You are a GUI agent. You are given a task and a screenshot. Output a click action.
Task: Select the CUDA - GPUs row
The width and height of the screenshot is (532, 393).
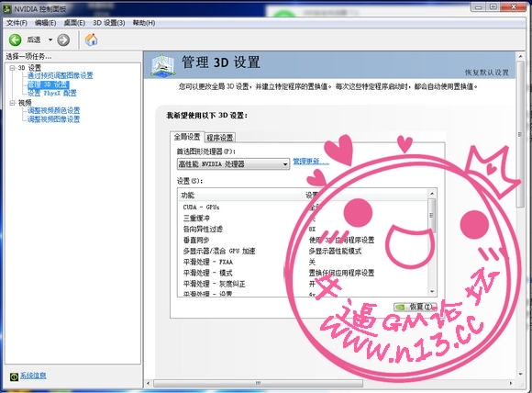(x=304, y=208)
